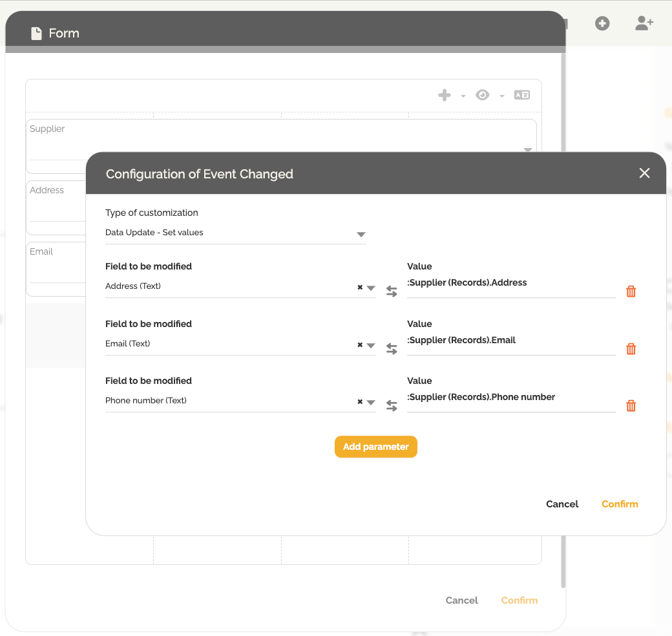Expand the Address (Text) field dropdown

tap(371, 288)
